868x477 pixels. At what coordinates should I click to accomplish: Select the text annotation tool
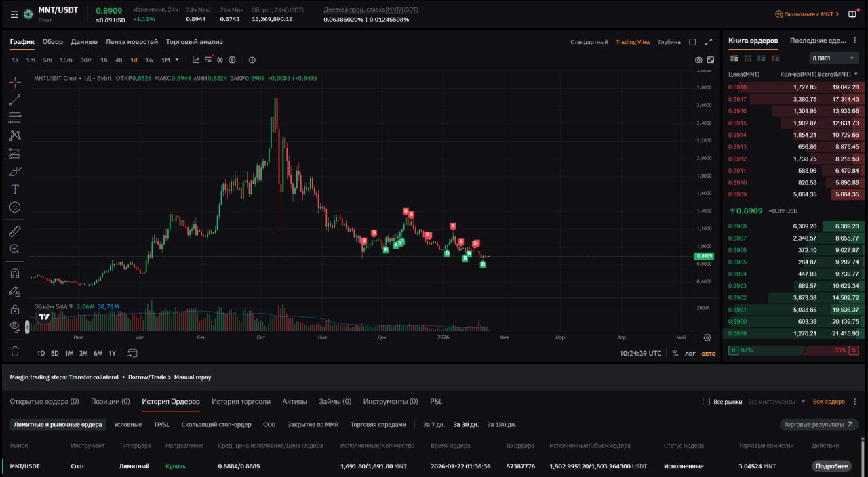15,189
